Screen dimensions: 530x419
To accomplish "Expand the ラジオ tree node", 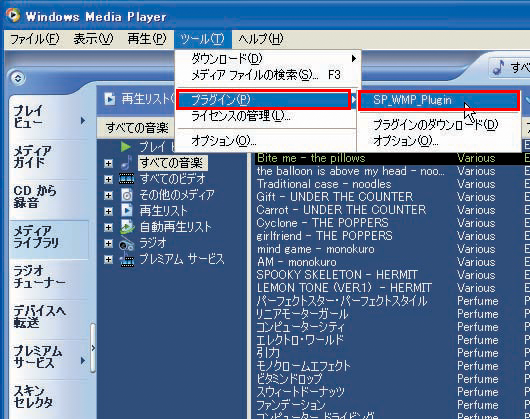I will (108, 243).
